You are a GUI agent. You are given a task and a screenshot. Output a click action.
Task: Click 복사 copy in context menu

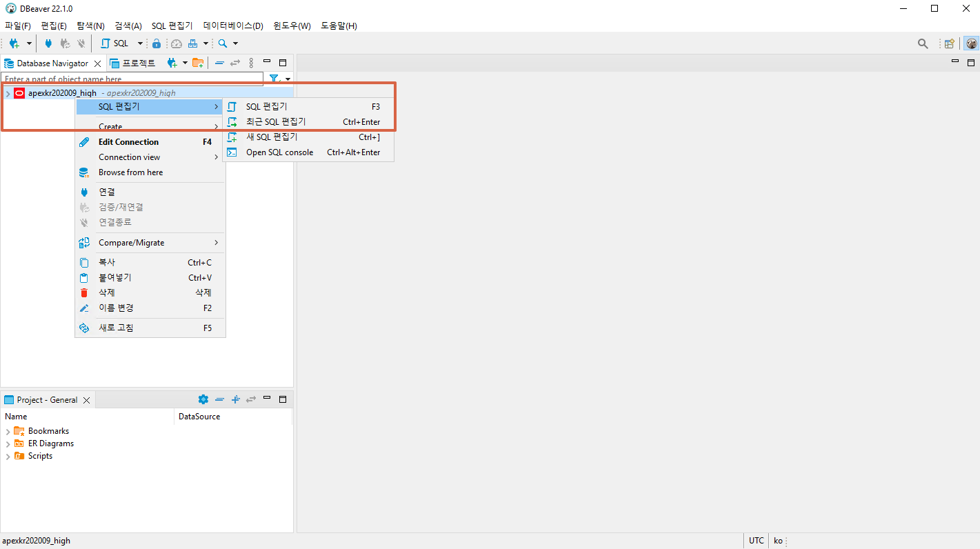(150, 263)
